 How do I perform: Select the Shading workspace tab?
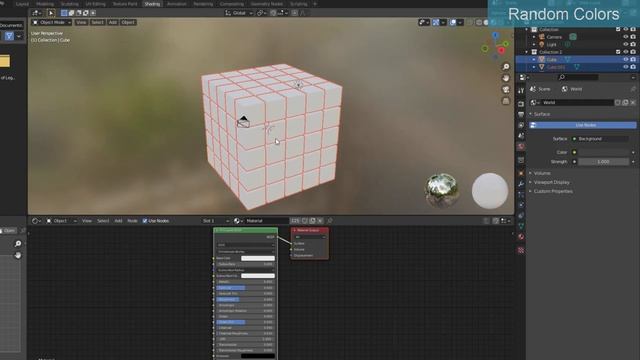pos(152,4)
